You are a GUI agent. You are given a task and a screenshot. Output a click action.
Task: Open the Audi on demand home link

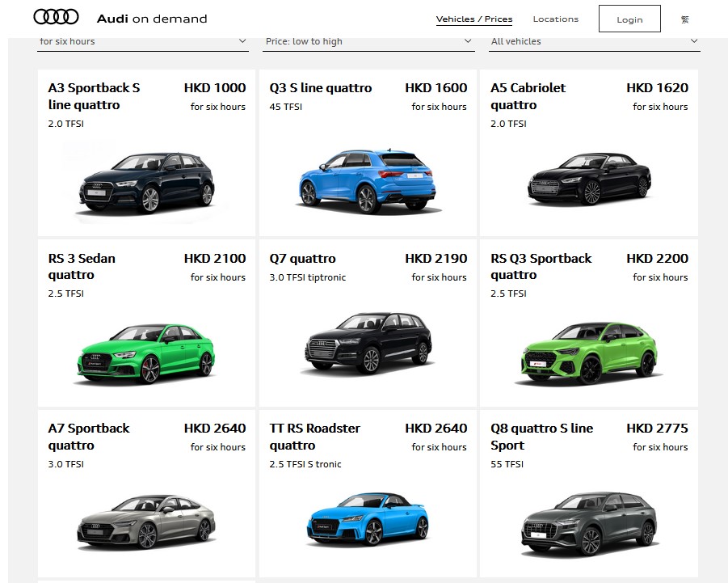click(x=152, y=19)
